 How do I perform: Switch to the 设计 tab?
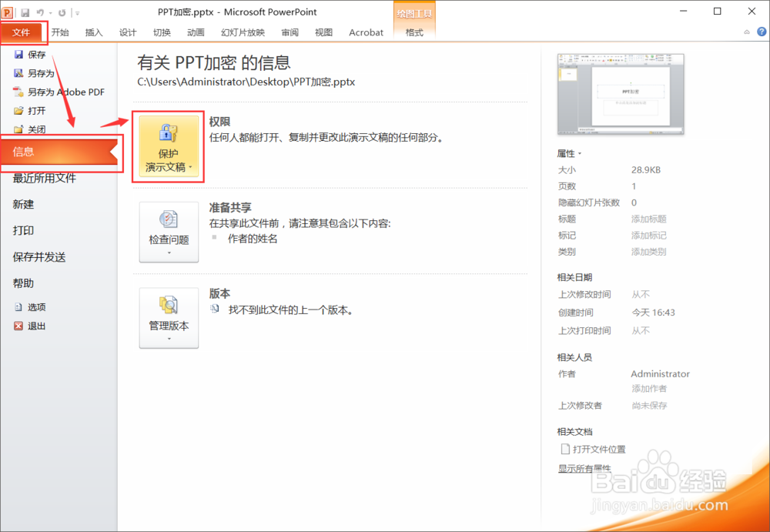click(x=128, y=32)
